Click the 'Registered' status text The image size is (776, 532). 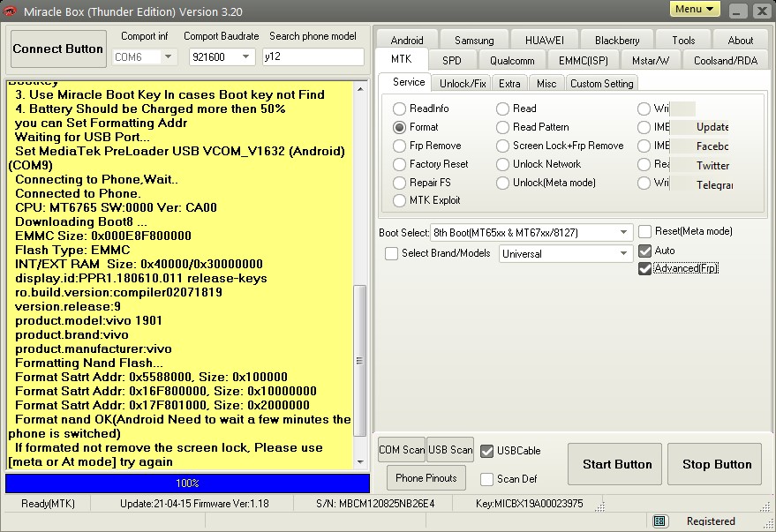(711, 521)
